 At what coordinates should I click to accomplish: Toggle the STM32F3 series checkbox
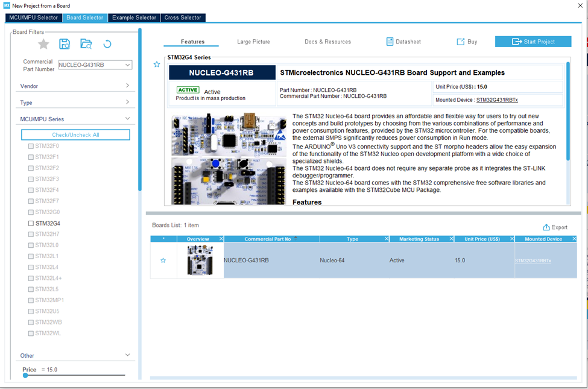point(31,179)
